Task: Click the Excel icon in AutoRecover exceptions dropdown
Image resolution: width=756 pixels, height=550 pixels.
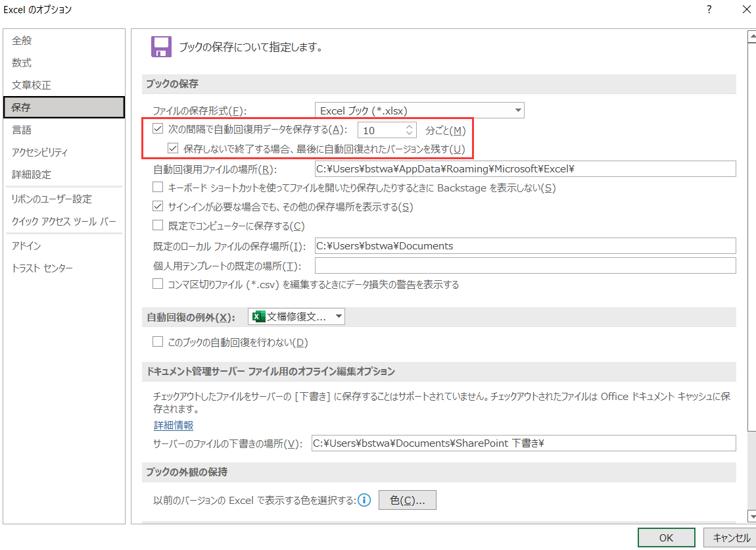Action: click(258, 316)
